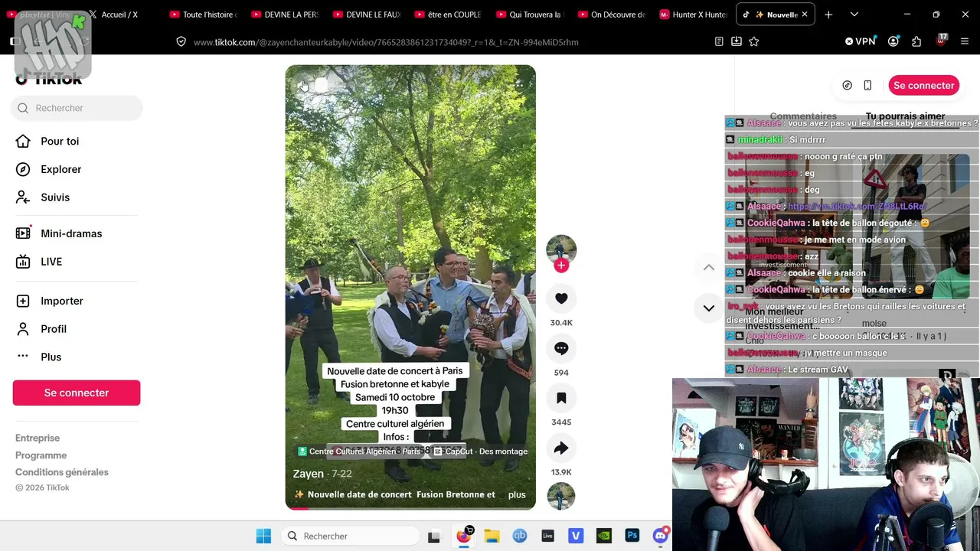Switch to the Toute l'histoire tab
The height and width of the screenshot is (551, 980).
(203, 15)
